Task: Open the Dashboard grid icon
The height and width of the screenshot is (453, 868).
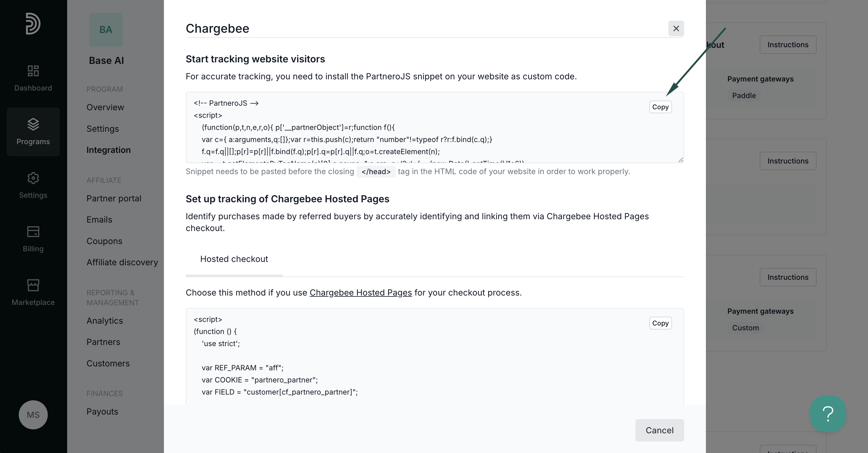Action: [x=33, y=71]
